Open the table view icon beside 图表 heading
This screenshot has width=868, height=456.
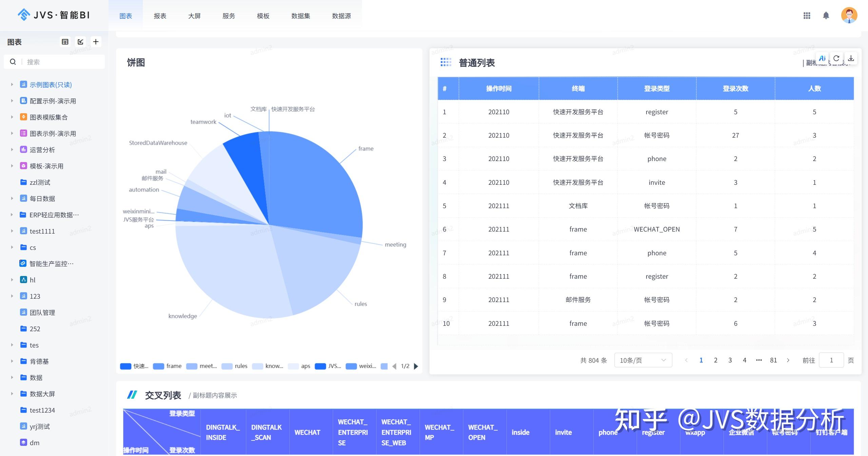click(65, 41)
